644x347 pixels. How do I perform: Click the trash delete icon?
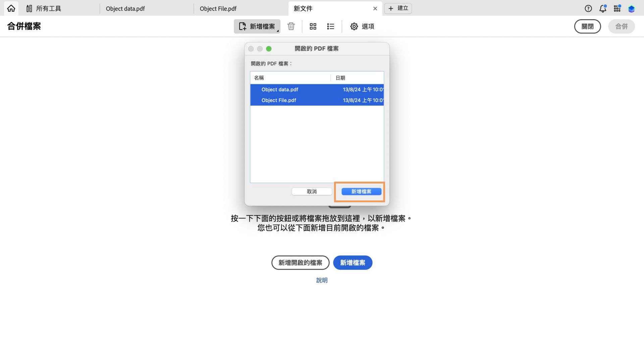tap(291, 26)
